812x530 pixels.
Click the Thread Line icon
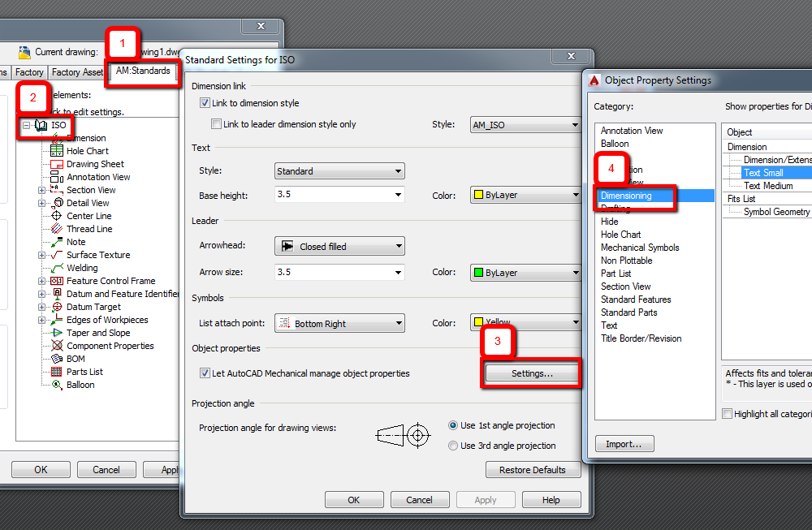(x=57, y=229)
